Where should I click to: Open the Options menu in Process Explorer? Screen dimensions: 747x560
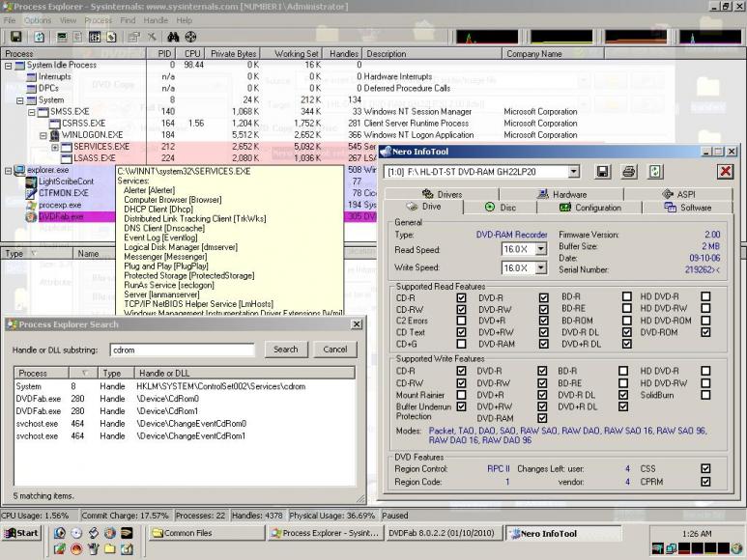point(38,20)
